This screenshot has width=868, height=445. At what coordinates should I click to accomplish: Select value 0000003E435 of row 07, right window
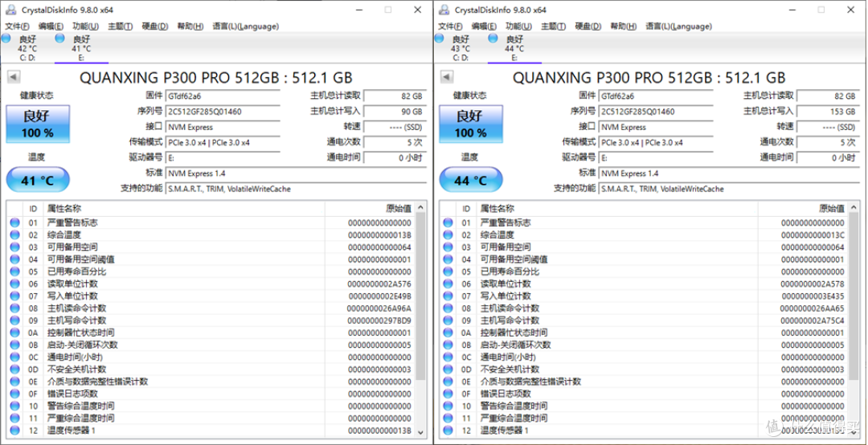[813, 296]
